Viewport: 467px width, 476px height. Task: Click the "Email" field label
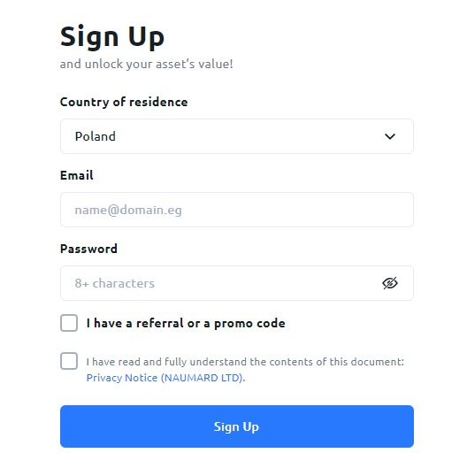pyautogui.click(x=77, y=175)
